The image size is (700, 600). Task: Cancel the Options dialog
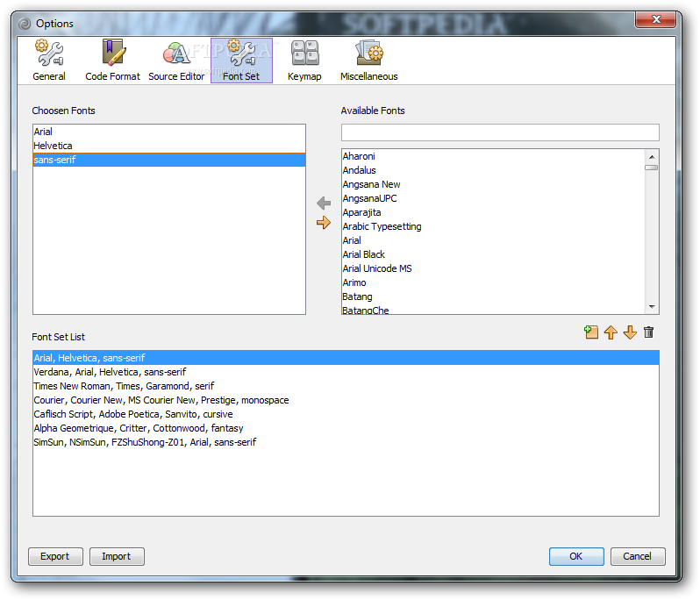(638, 556)
